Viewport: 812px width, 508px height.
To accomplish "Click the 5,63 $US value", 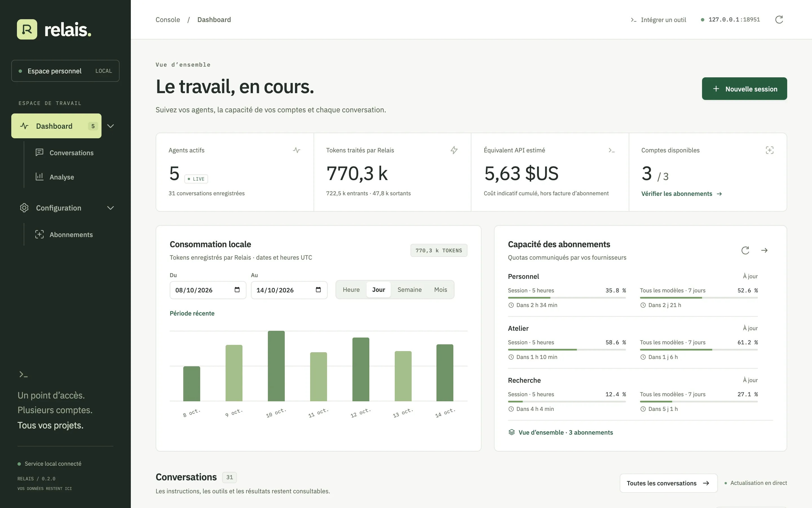I will click(521, 173).
